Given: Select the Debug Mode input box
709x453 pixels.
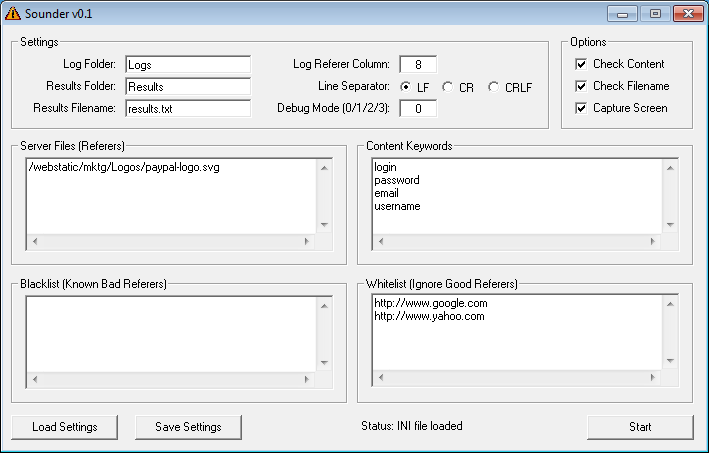Looking at the screenshot, I should pos(417,109).
